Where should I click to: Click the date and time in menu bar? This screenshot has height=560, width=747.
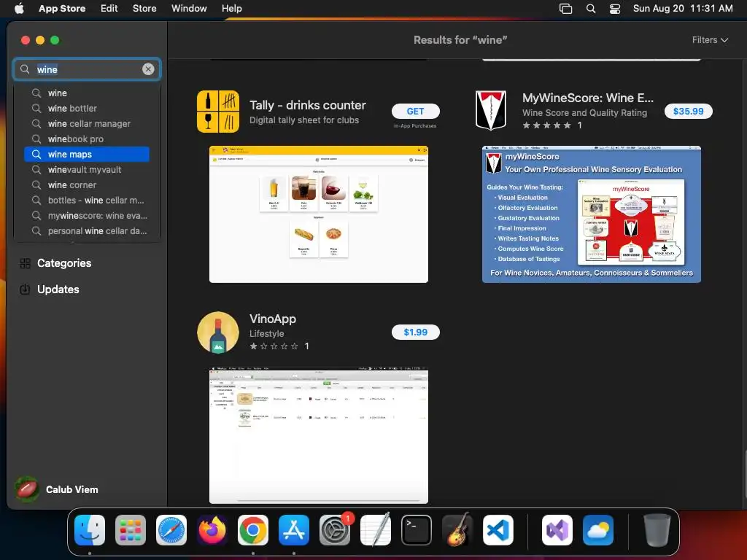point(683,9)
